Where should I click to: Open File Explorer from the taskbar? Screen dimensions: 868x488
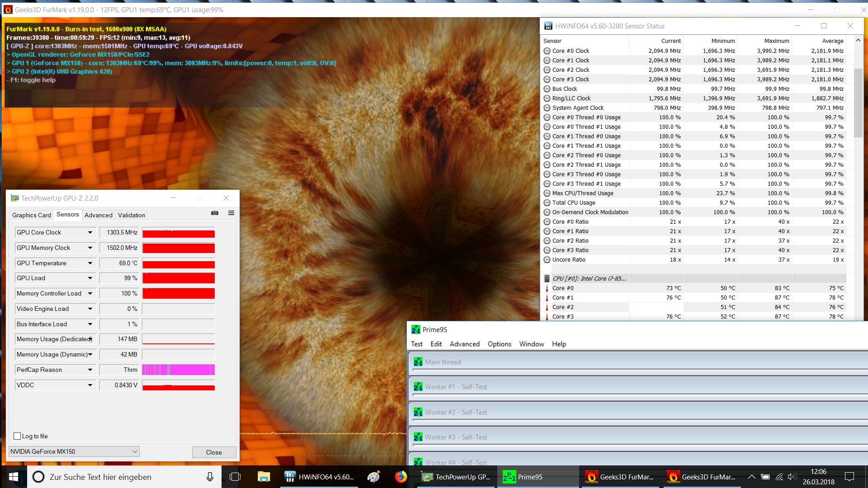[x=264, y=477]
